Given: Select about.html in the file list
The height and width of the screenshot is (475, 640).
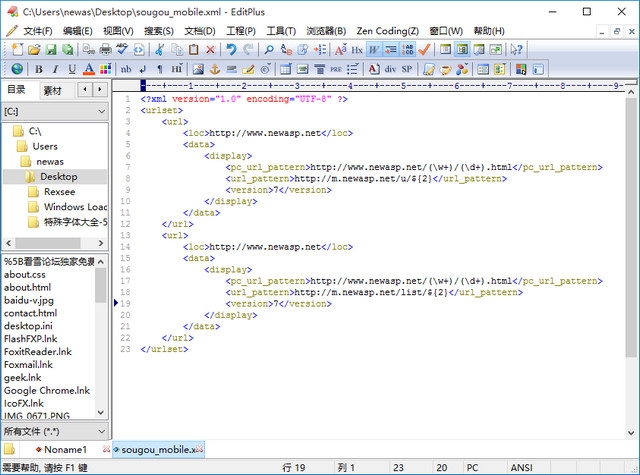Looking at the screenshot, I should (27, 287).
